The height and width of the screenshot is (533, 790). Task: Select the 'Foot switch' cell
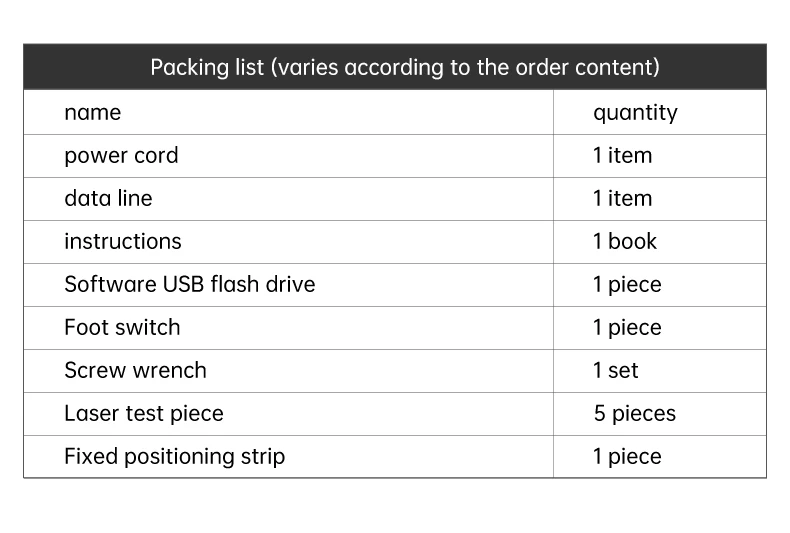pyautogui.click(x=122, y=328)
